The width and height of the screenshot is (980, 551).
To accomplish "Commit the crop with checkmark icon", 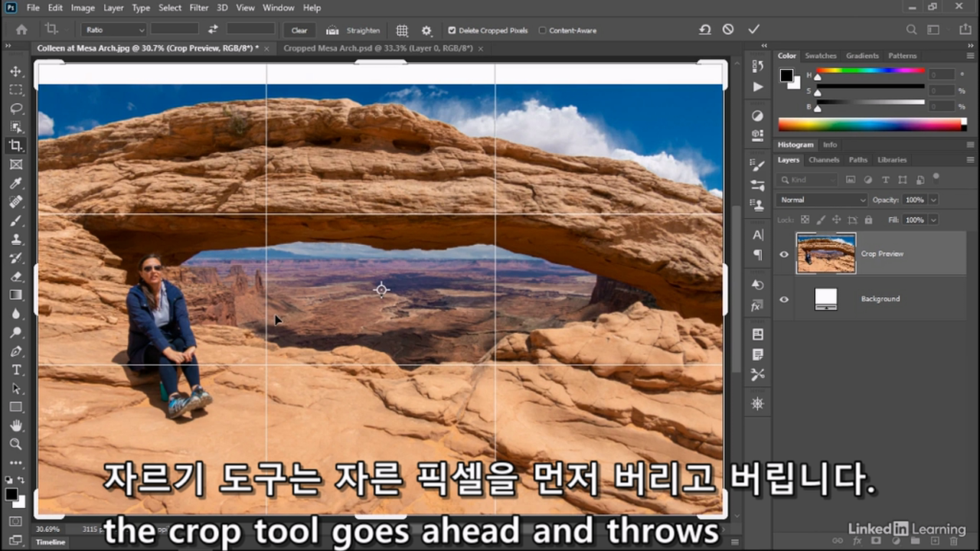I will point(753,29).
